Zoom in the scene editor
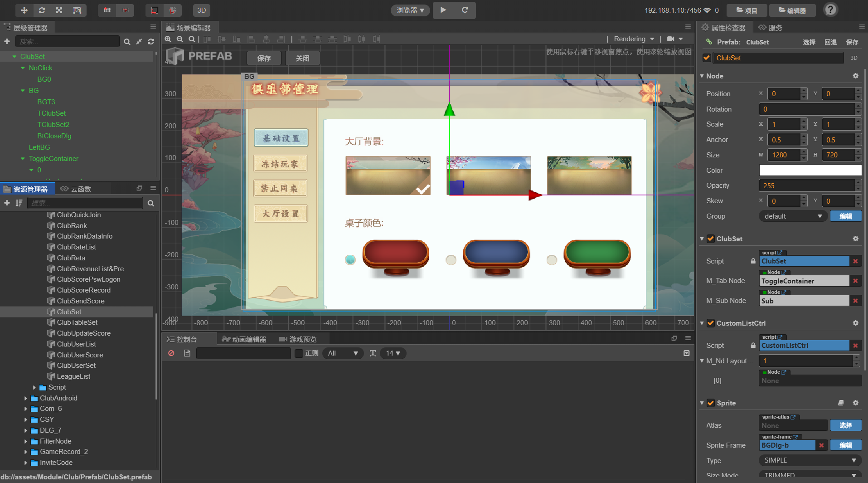Image resolution: width=868 pixels, height=483 pixels. click(x=168, y=39)
